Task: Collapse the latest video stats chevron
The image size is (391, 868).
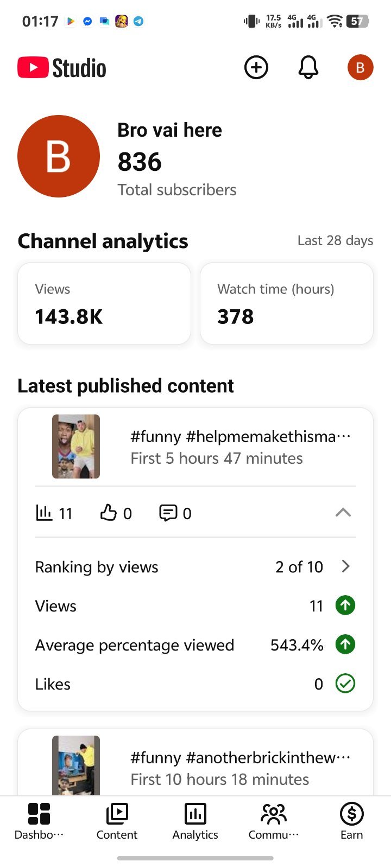Action: [x=343, y=513]
